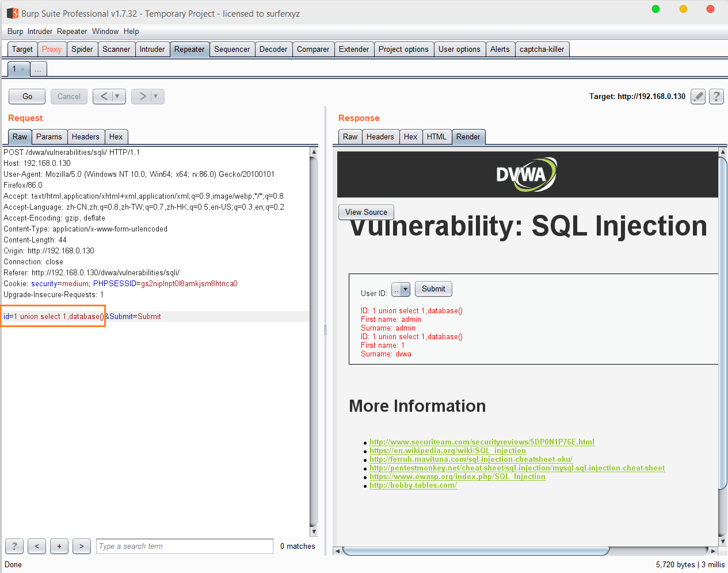
Task: Open the bobby-tables.com link
Action: (413, 485)
